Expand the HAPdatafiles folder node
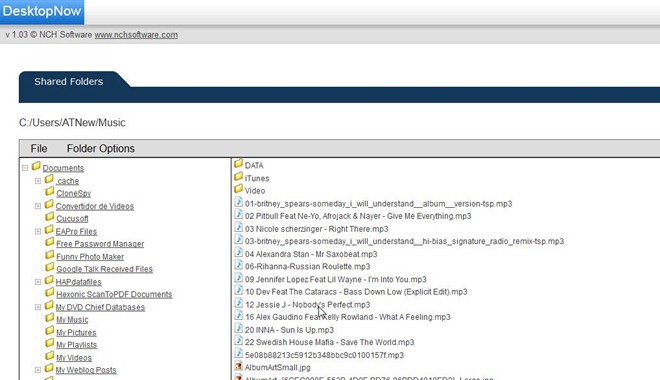 pyautogui.click(x=38, y=282)
